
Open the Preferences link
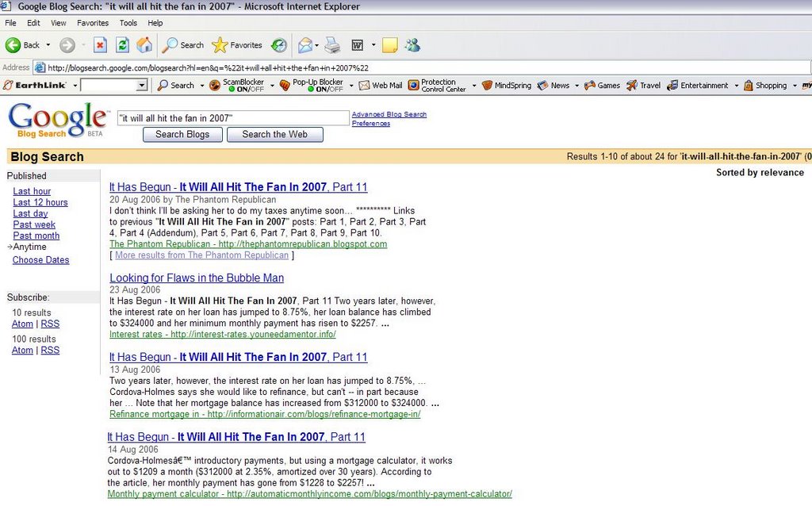coord(371,123)
